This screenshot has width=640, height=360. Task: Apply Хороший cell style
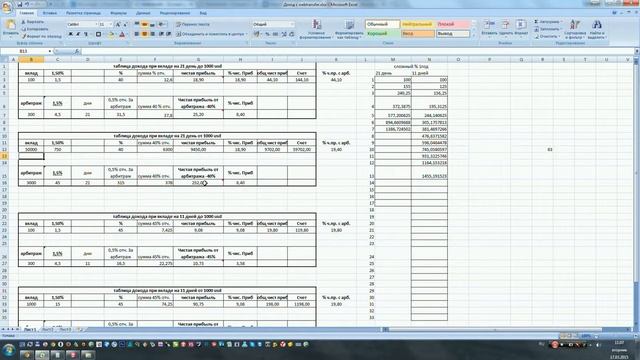pos(382,34)
